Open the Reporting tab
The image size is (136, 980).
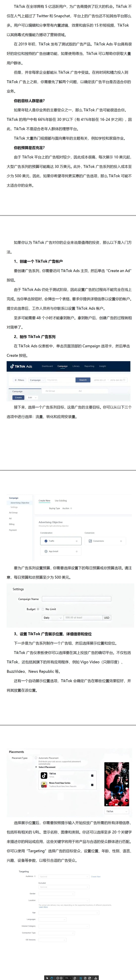point(89,366)
